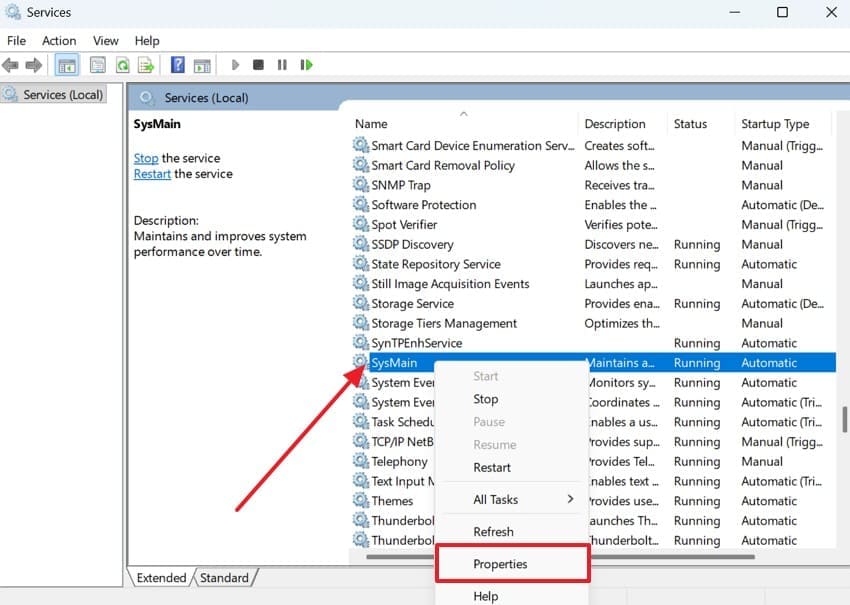Expand All Tasks submenu in context menu
This screenshot has width=850, height=605.
coord(512,499)
